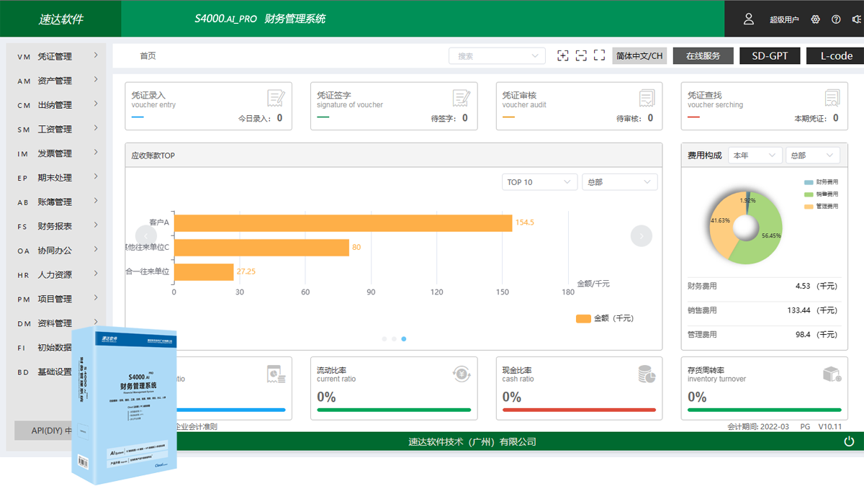Click the 现金比率 red progress bar
864x504 pixels.
(580, 410)
